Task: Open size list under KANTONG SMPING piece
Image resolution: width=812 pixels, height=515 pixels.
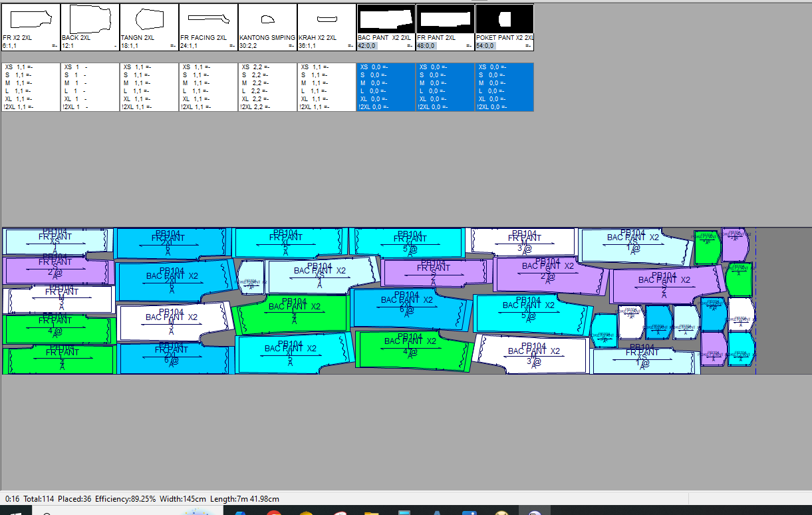Action: click(x=267, y=87)
